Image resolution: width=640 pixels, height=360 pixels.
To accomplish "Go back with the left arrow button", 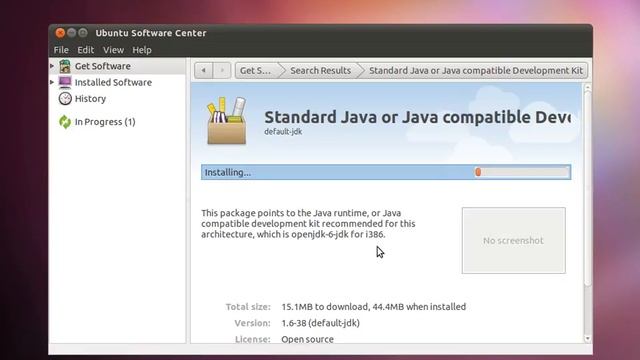I will [x=204, y=70].
